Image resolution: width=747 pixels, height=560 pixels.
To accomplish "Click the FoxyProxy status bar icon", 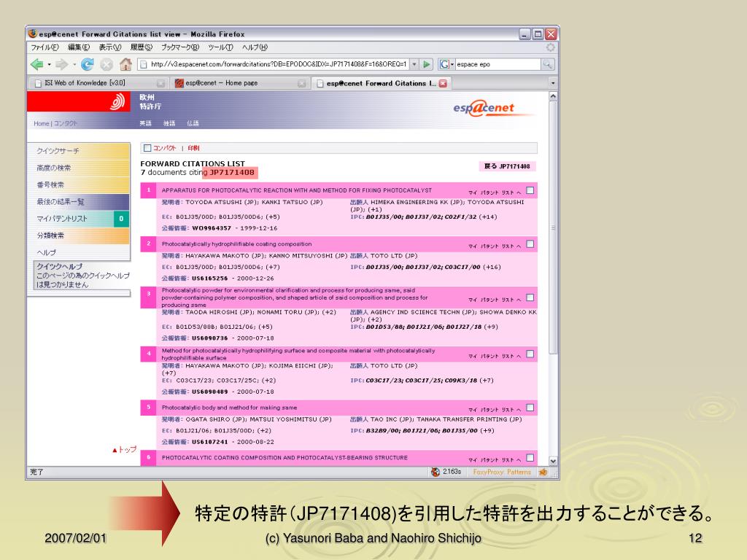I will coord(543,472).
